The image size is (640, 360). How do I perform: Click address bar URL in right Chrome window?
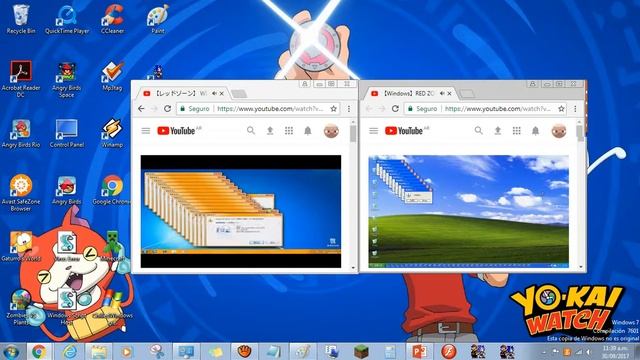498,109
